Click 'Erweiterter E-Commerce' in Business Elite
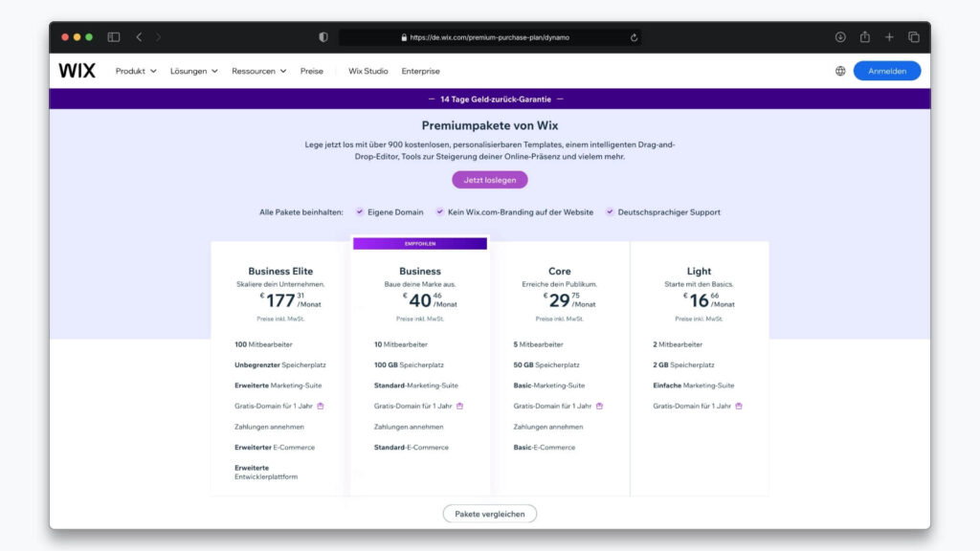This screenshot has height=551, width=980. click(275, 448)
